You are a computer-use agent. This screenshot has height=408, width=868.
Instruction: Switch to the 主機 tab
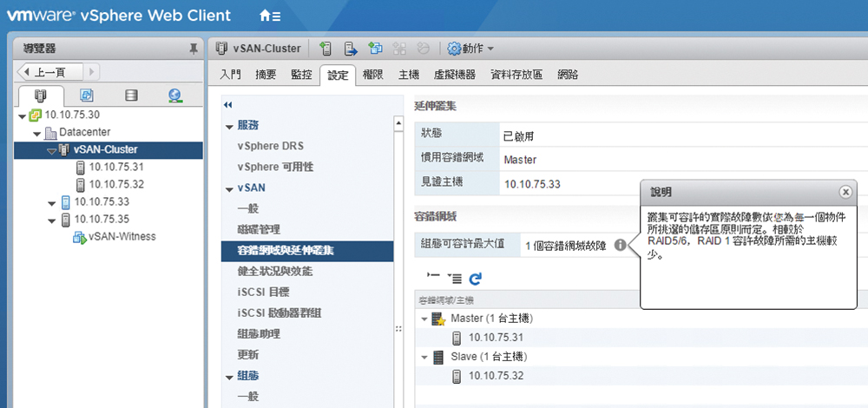pos(409,75)
